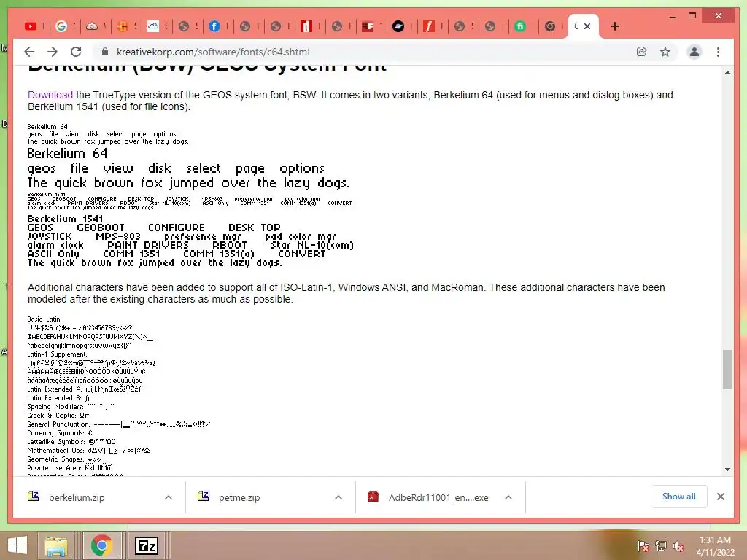This screenshot has height=560, width=747.
Task: Open a new browser tab
Action: tap(614, 26)
